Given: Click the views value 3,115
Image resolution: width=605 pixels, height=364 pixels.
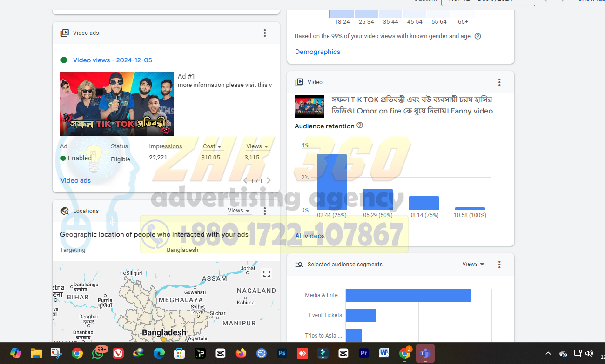Looking at the screenshot, I should [252, 158].
